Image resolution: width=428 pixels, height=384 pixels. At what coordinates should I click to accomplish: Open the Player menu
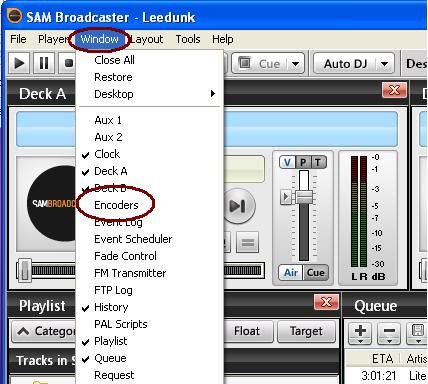(52, 39)
